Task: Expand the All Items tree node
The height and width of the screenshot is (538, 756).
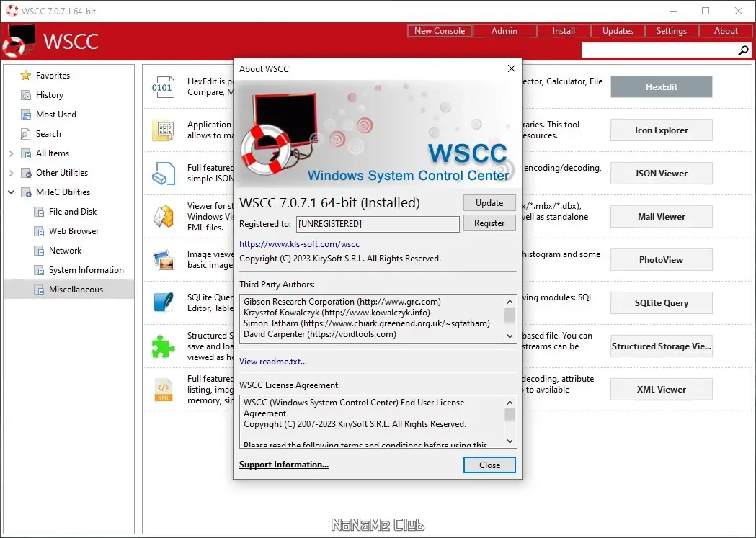Action: (12, 153)
